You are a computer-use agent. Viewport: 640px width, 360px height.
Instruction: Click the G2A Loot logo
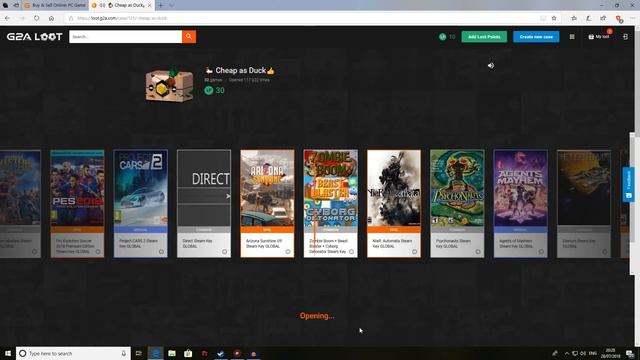coord(35,37)
